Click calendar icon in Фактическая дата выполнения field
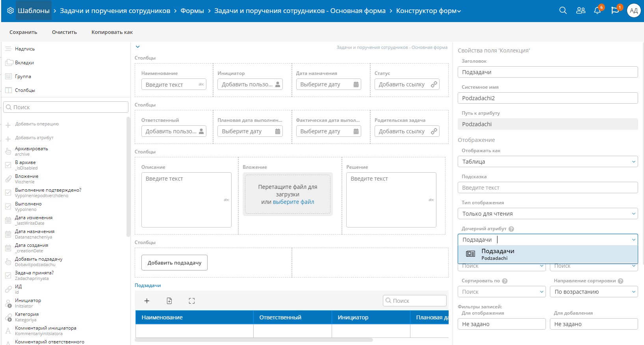The height and width of the screenshot is (345, 644). (x=356, y=131)
